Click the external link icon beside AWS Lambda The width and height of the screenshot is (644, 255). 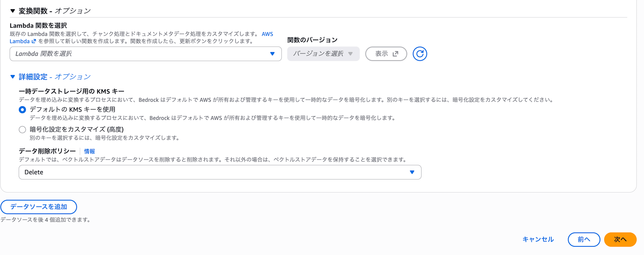coord(34,41)
